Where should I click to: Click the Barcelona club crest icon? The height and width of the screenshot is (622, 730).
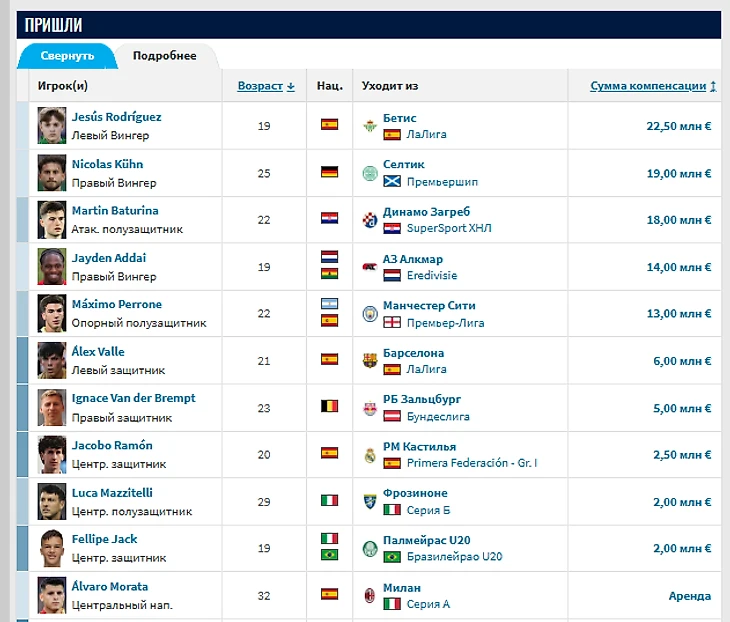pyautogui.click(x=370, y=361)
